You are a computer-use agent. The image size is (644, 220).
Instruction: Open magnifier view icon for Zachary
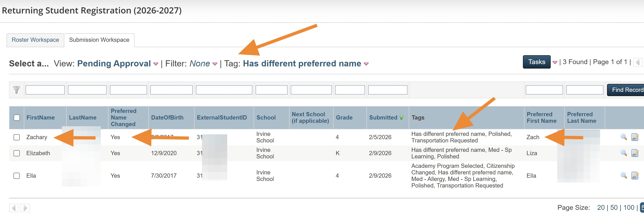pos(623,137)
